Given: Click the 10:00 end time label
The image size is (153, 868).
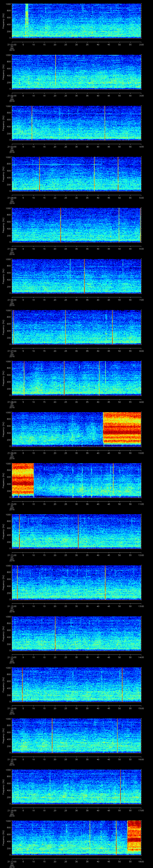Looking at the screenshot, I should 141,453.
